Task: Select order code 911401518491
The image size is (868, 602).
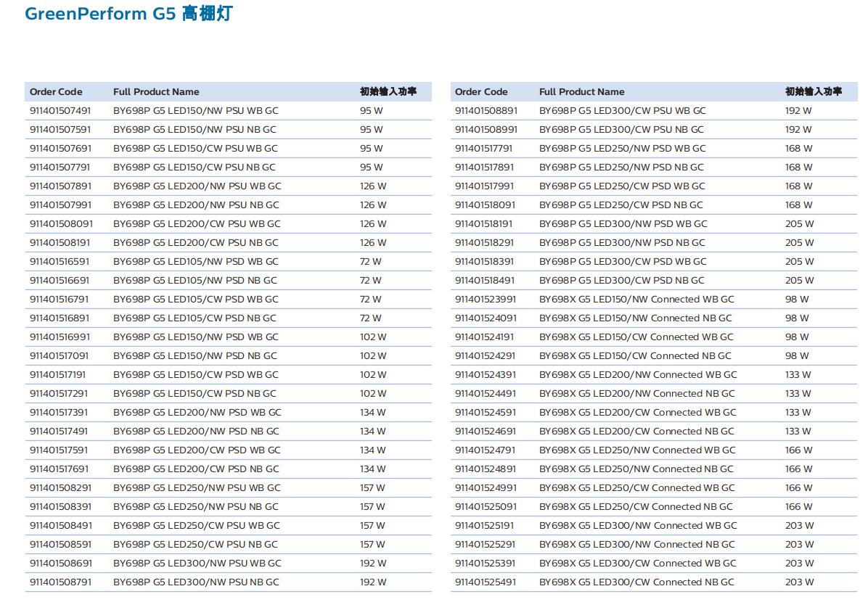Action: [486, 281]
